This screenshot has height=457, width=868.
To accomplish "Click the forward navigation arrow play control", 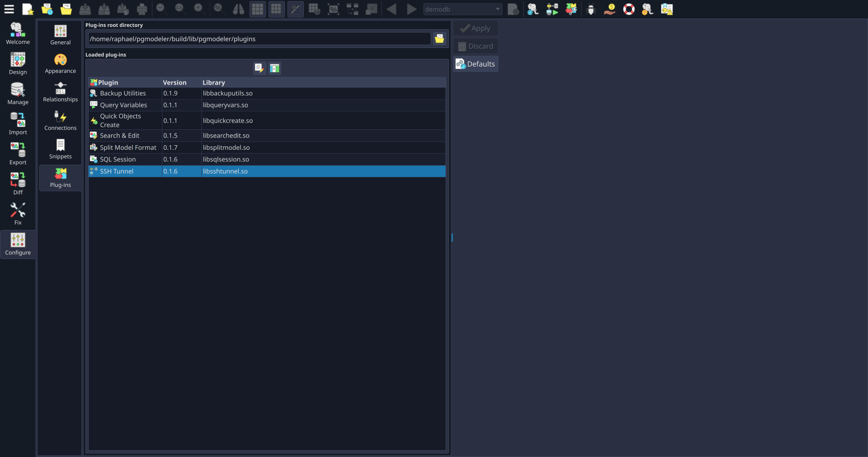I will tap(410, 9).
